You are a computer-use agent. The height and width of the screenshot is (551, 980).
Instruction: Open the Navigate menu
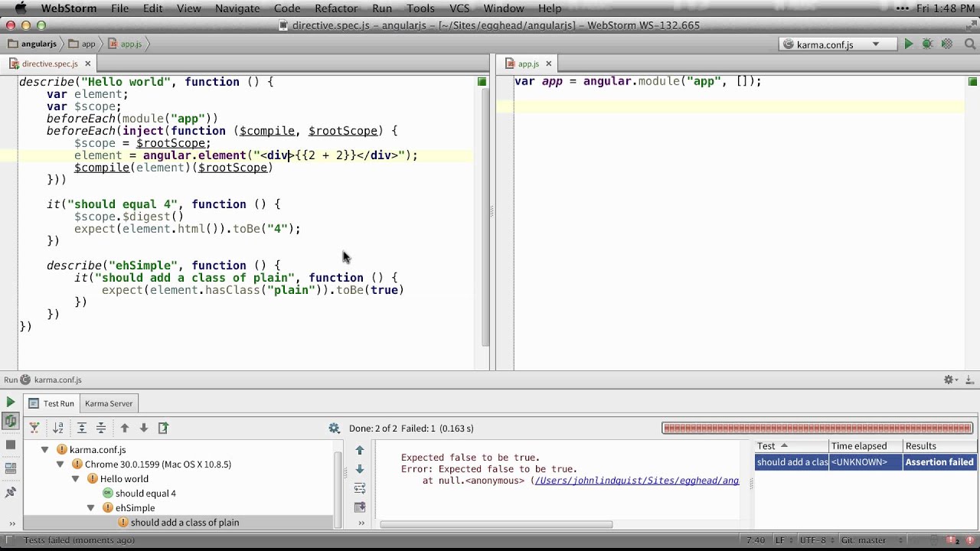click(x=237, y=8)
